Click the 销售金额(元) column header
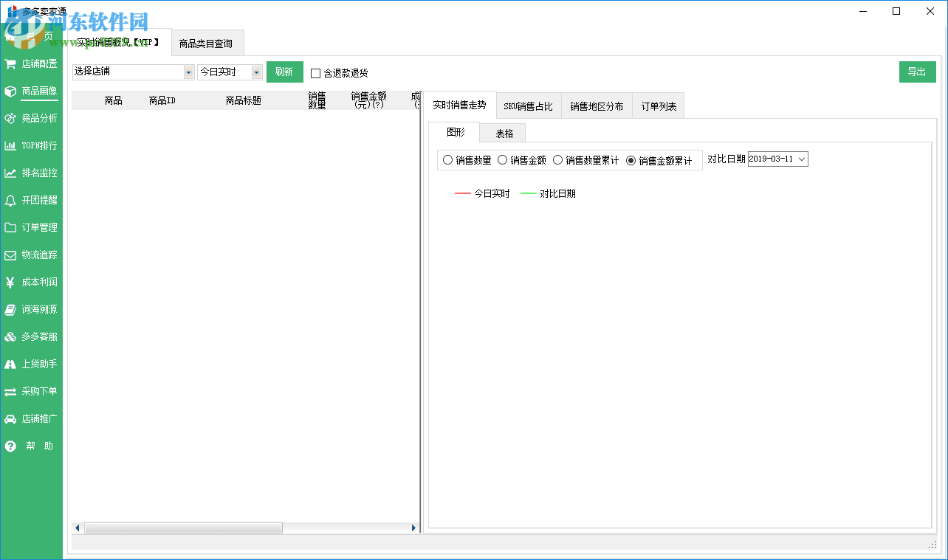This screenshot has width=948, height=560. click(x=368, y=100)
